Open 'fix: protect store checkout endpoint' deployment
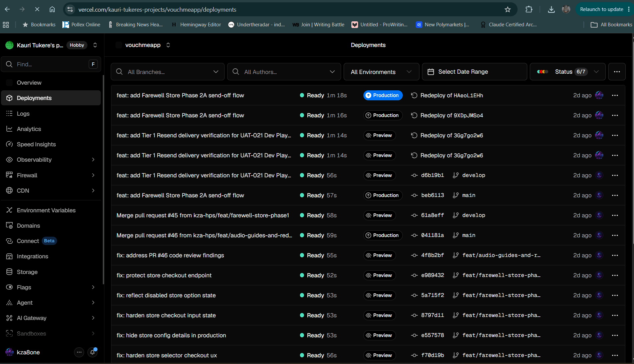This screenshot has height=364, width=634. 164,275
